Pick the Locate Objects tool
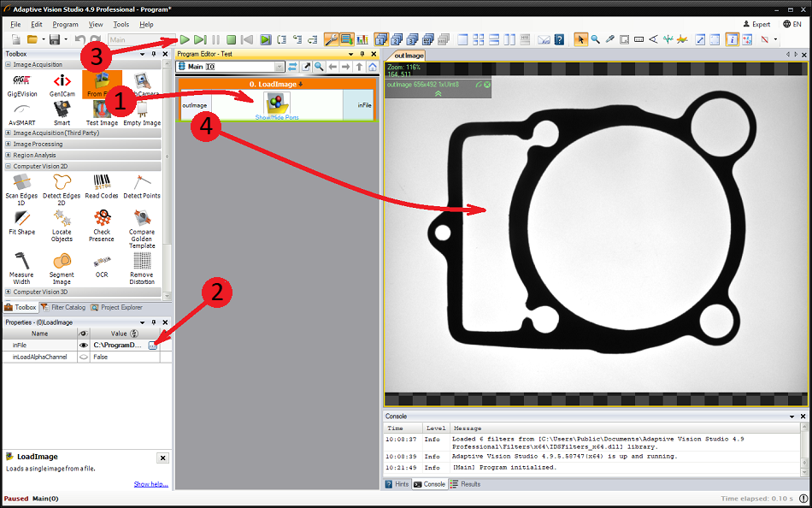 62,225
